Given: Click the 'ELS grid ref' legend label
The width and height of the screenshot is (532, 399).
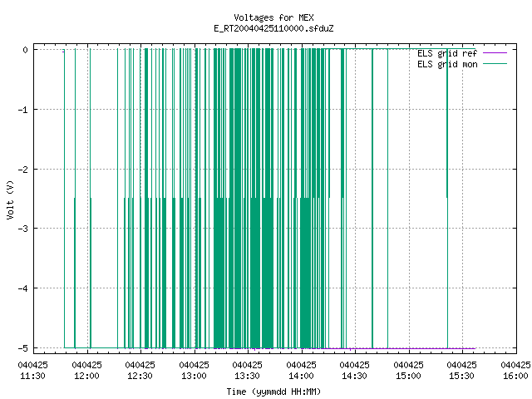Looking at the screenshot, I should click(447, 53).
